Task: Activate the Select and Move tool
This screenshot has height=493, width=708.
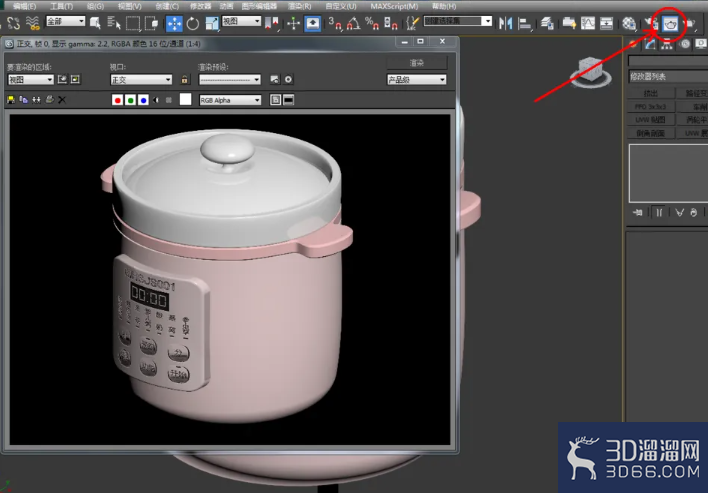Action: coord(174,23)
